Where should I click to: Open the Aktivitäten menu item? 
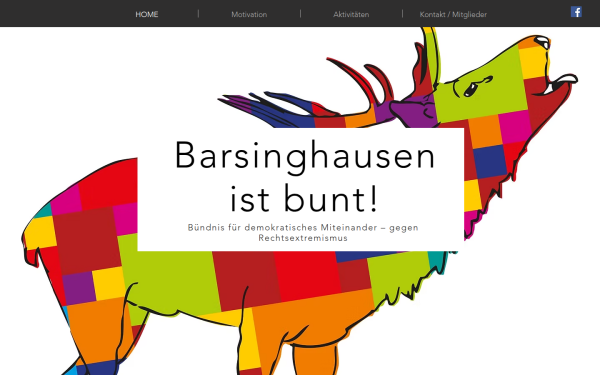click(x=351, y=15)
